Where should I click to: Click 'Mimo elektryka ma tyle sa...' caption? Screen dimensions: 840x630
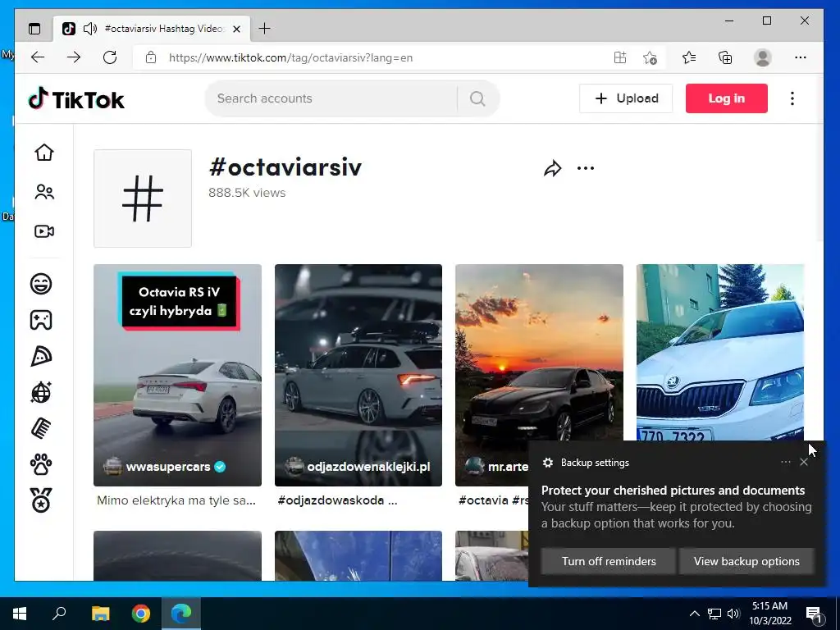(176, 500)
